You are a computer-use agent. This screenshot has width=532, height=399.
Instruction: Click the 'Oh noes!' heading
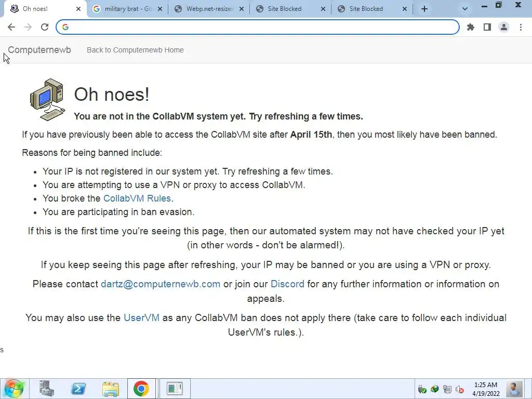pyautogui.click(x=112, y=94)
